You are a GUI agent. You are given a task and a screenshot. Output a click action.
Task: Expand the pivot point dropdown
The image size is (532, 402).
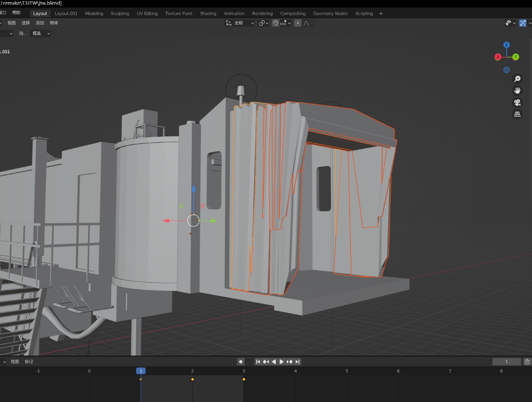264,23
